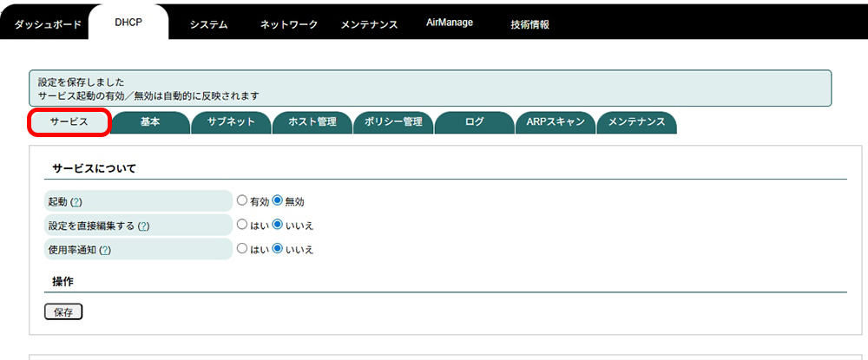Open the ダッシュボード menu in top navigation
The image size is (868, 360).
(x=48, y=24)
